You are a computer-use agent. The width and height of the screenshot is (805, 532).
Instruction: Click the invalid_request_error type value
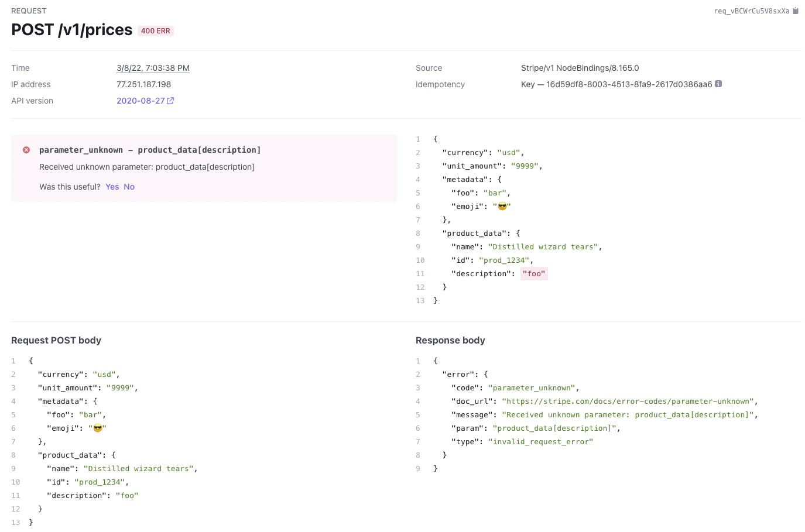(x=540, y=441)
